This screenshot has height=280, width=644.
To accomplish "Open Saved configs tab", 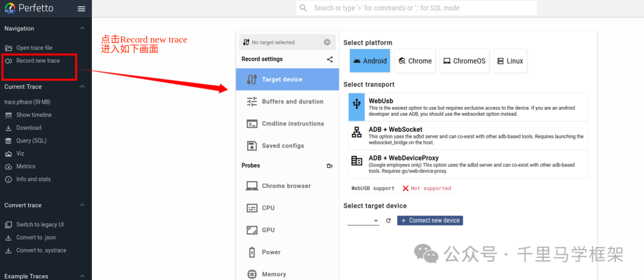I will (x=287, y=146).
